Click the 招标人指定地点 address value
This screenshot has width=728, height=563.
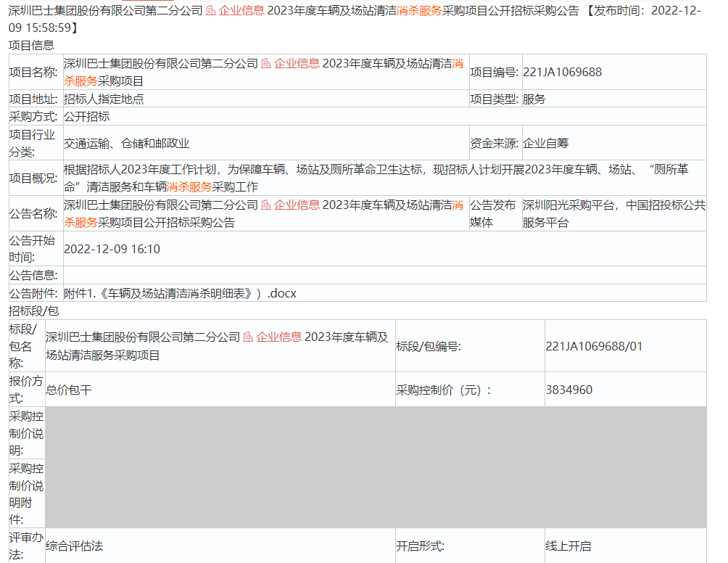point(104,99)
